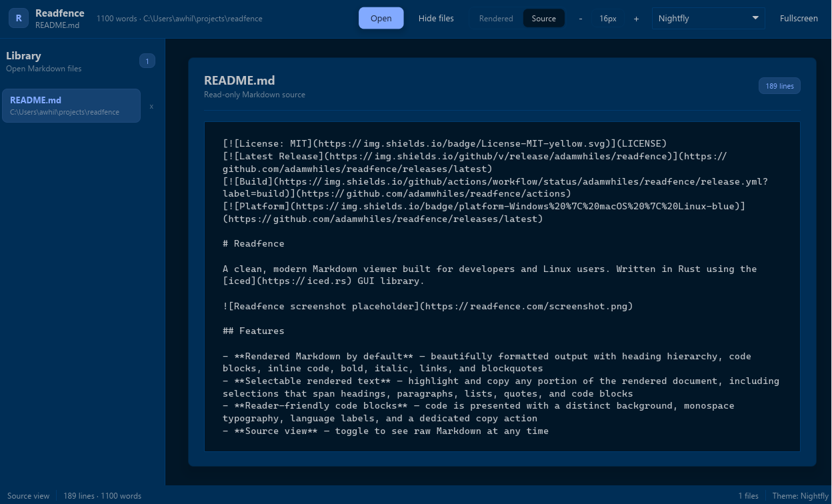Screen dimensions: 832x504
Task: Click the Readfence R logo icon
Action: tap(19, 18)
